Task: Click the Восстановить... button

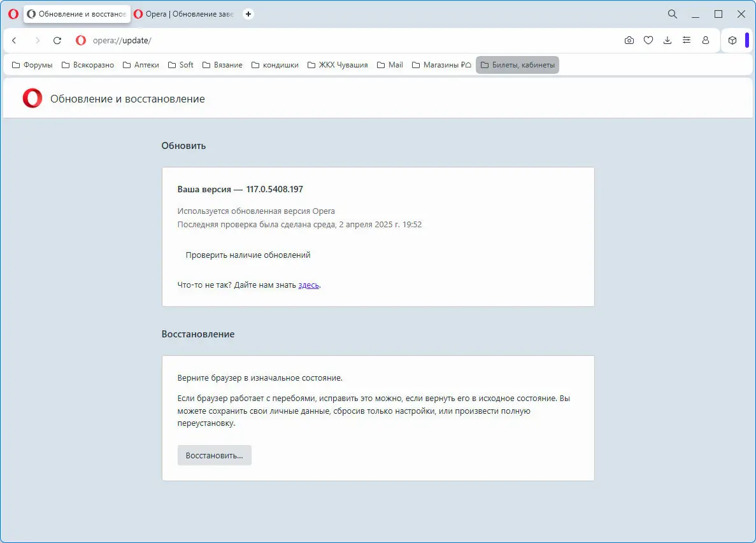Action: 215,455
